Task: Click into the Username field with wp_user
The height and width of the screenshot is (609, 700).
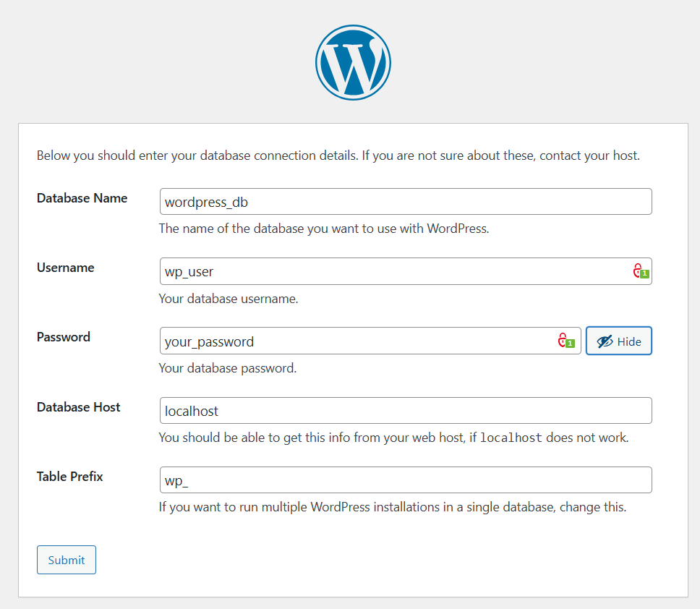Action: [x=394, y=271]
